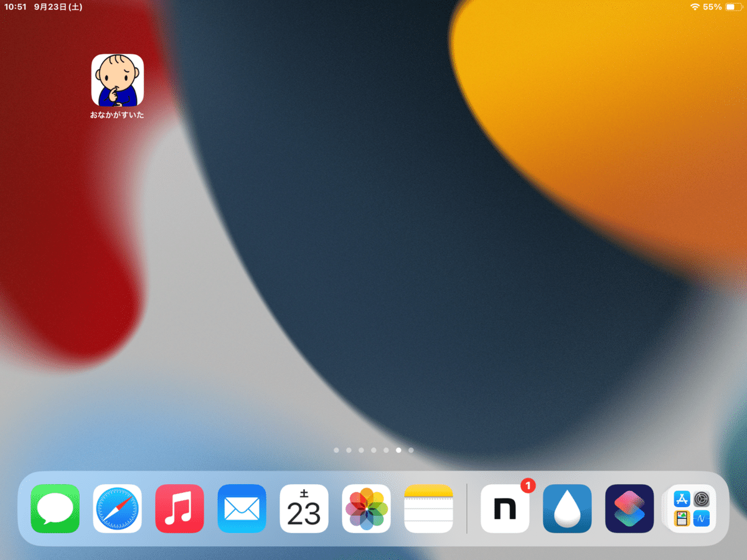Viewport: 747px width, 560px height.
Task: Tap the おなかがすいた label text
Action: coord(117,115)
